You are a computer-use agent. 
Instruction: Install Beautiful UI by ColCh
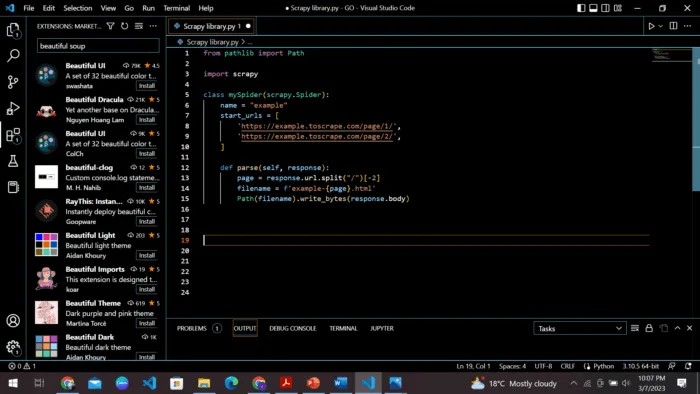pos(146,153)
